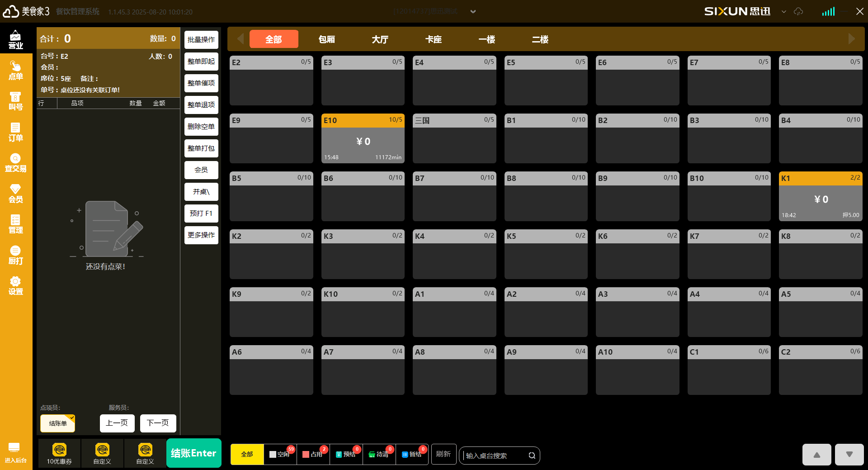Filter tables by 占用 (occupied) status

313,454
